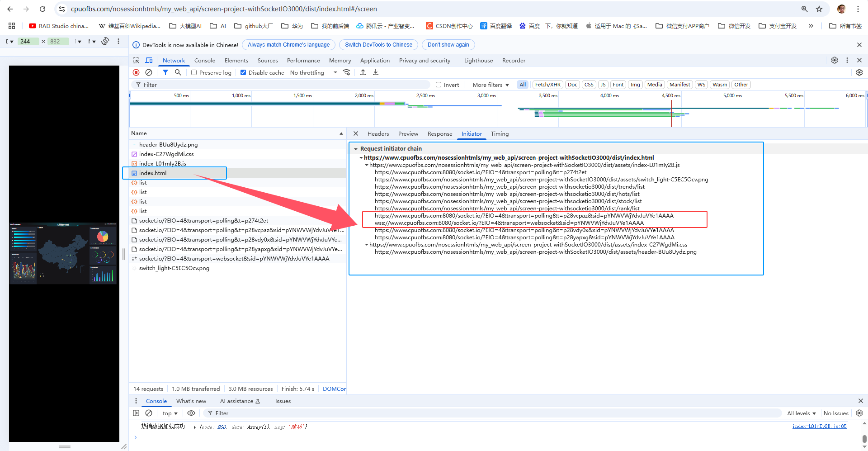Click the No Issues indicator
The height and width of the screenshot is (451, 868).
click(836, 413)
